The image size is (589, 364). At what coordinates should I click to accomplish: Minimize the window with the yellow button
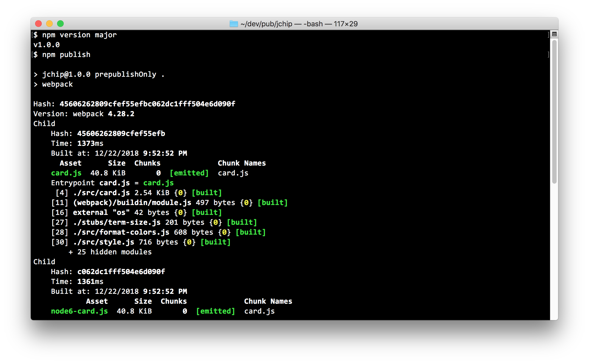(x=49, y=24)
